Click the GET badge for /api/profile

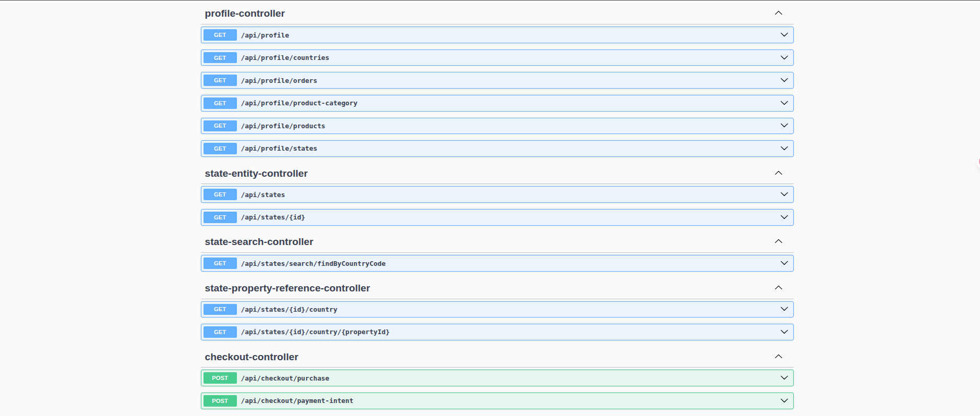point(220,35)
